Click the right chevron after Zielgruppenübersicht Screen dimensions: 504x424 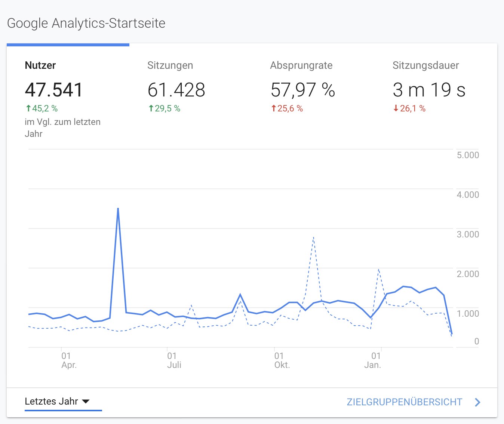pyautogui.click(x=477, y=402)
